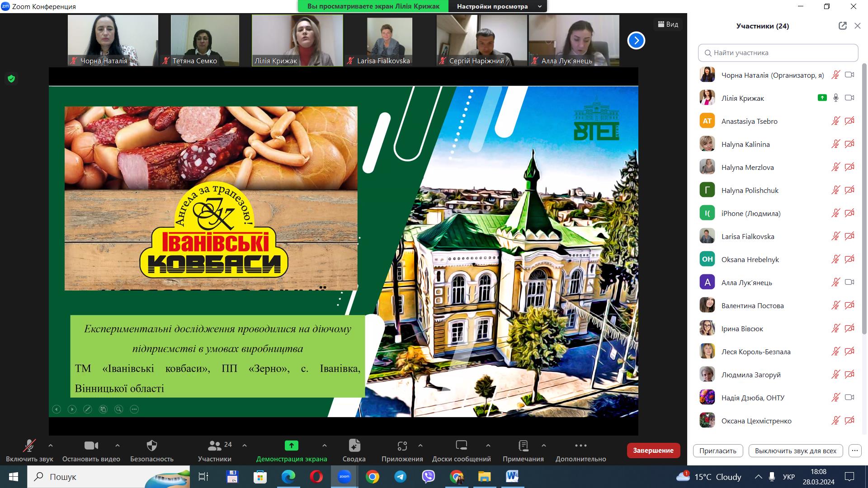Screen dimensions: 868x488
Task: Open the Security shield icon
Action: (152, 446)
